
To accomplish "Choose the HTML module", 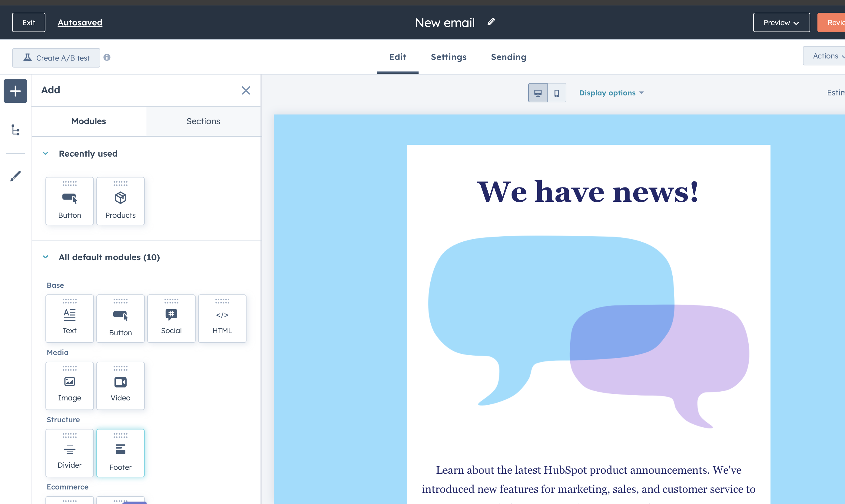I will coord(222,319).
